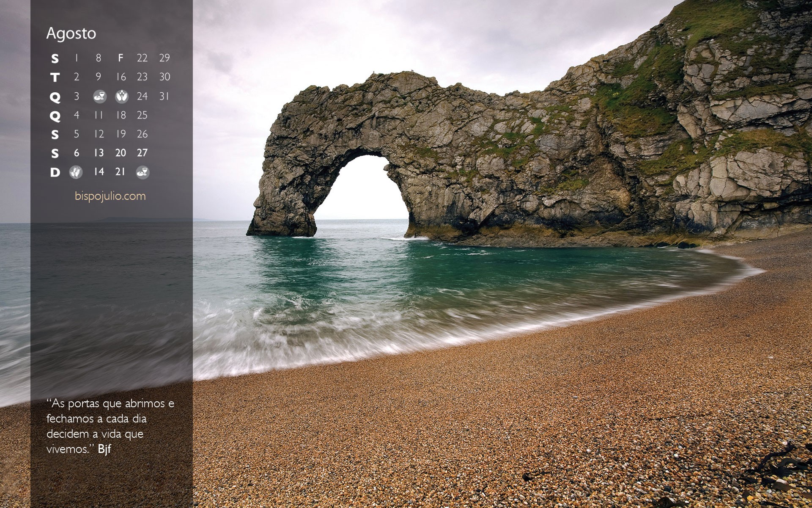Click the bread and chalice icon in the Wednesday row
This screenshot has width=812, height=508.
[100, 97]
